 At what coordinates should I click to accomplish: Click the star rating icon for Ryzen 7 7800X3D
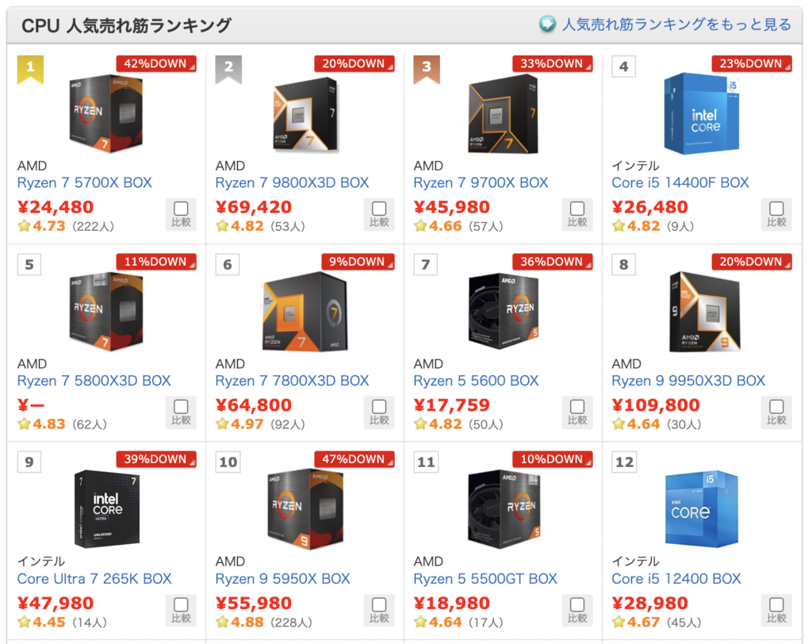222,424
